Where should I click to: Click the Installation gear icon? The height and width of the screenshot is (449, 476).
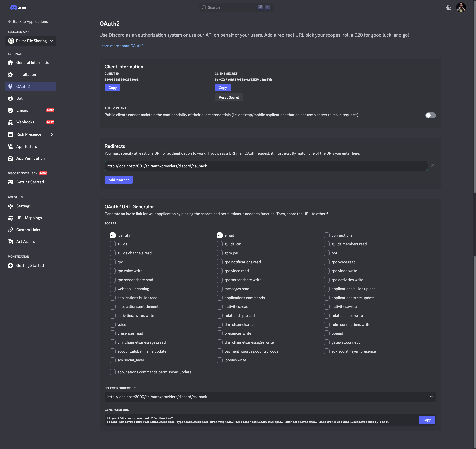(x=10, y=75)
